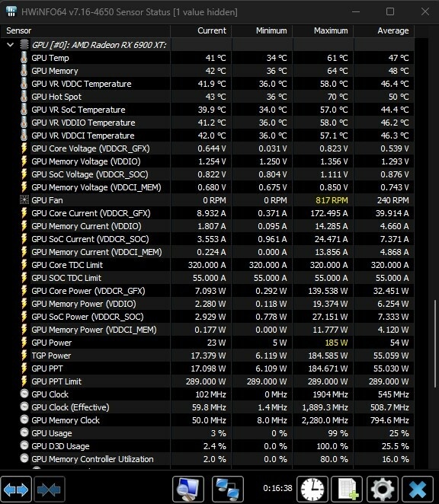Select GPU Memory Power (VDDCI_MEM) row label

[x=94, y=330]
